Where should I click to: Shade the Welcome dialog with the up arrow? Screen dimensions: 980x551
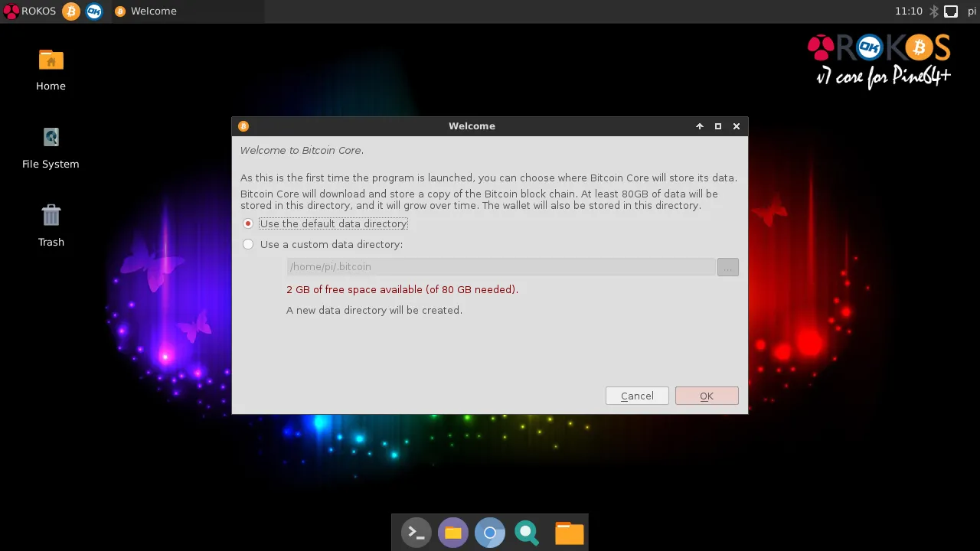click(x=700, y=126)
